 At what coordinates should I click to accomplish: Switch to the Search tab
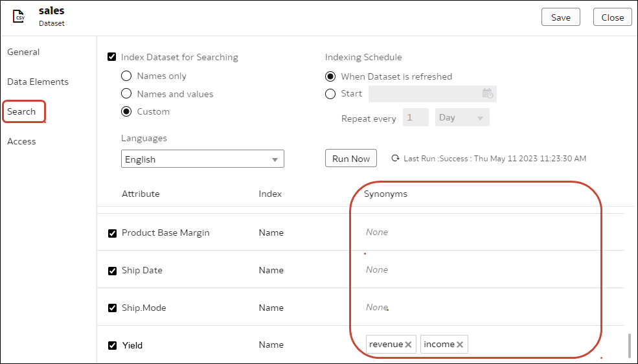click(x=21, y=111)
